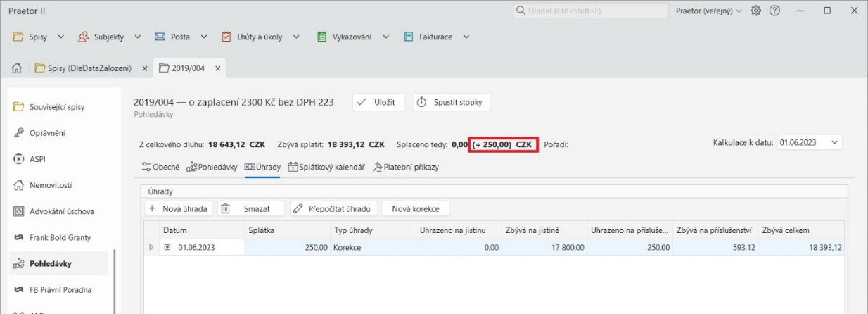Image resolution: width=868 pixels, height=314 pixels.
Task: Expand the Spisy menu dropdown arrow
Action: coord(60,37)
